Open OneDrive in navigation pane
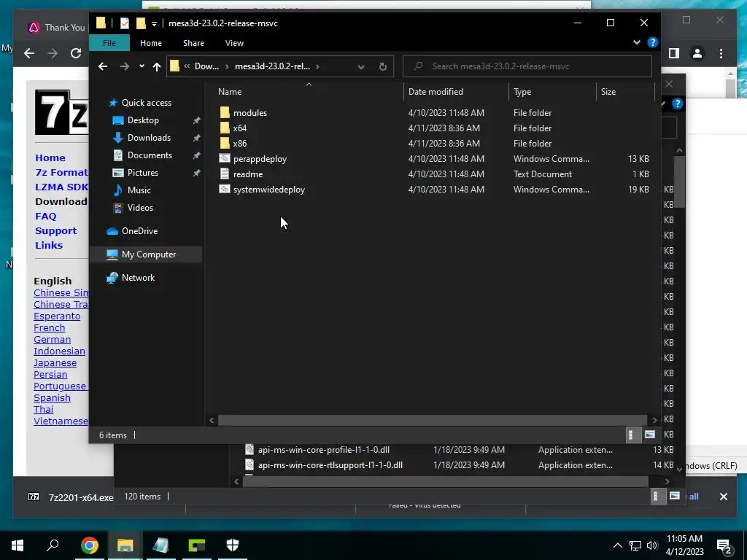Viewport: 747px width, 560px height. (139, 231)
